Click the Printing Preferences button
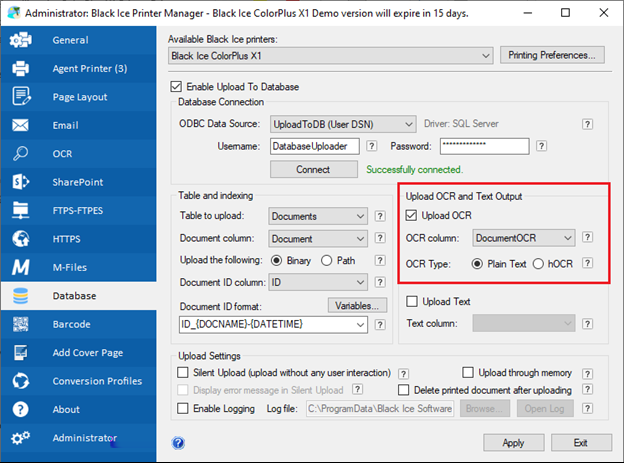 (553, 55)
